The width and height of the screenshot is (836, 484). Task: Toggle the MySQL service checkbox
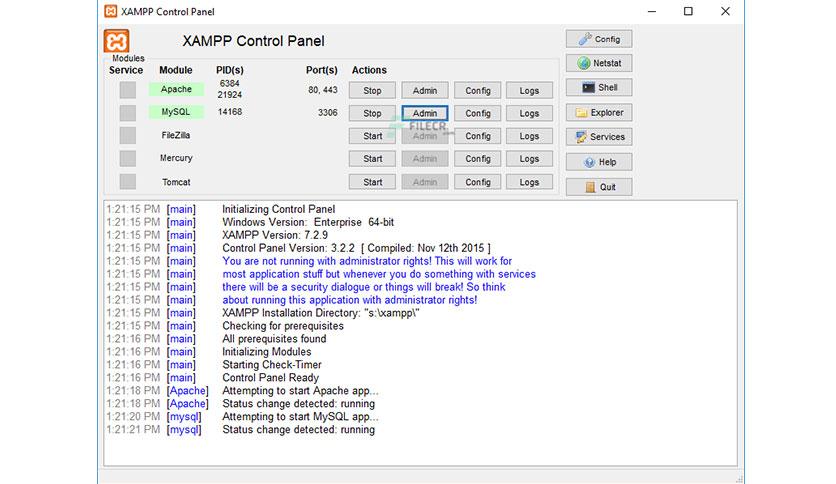point(127,113)
